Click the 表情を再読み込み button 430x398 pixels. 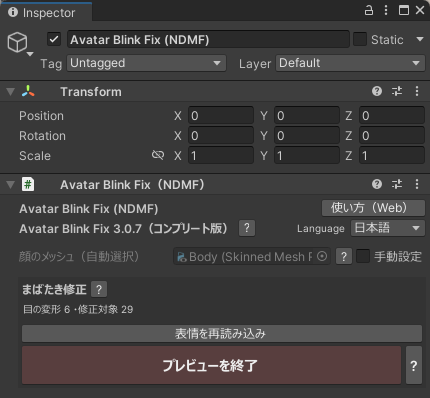point(222,334)
